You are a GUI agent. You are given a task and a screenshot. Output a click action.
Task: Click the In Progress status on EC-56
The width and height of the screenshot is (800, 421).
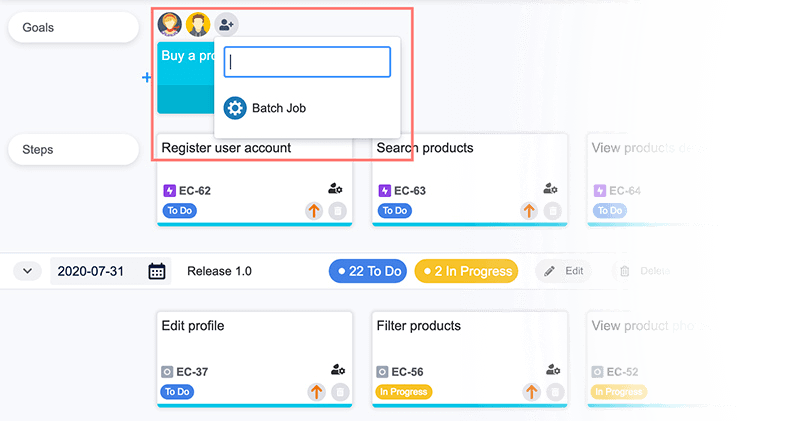pos(404,391)
